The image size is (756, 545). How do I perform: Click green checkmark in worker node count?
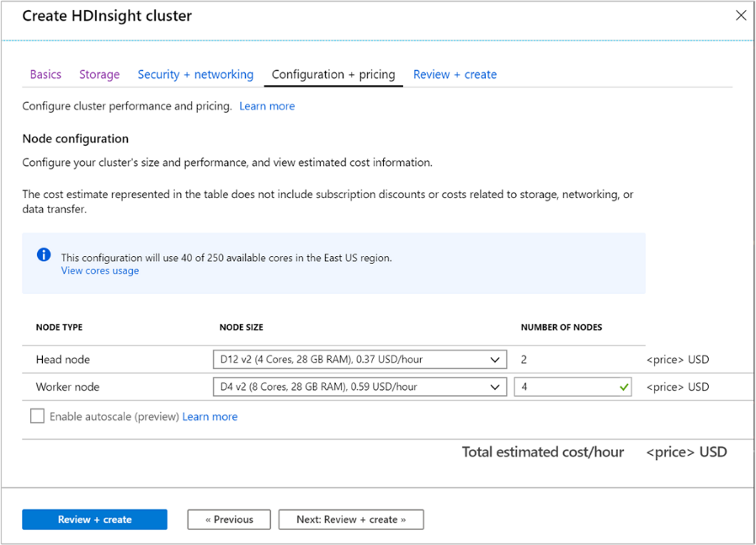tap(624, 387)
